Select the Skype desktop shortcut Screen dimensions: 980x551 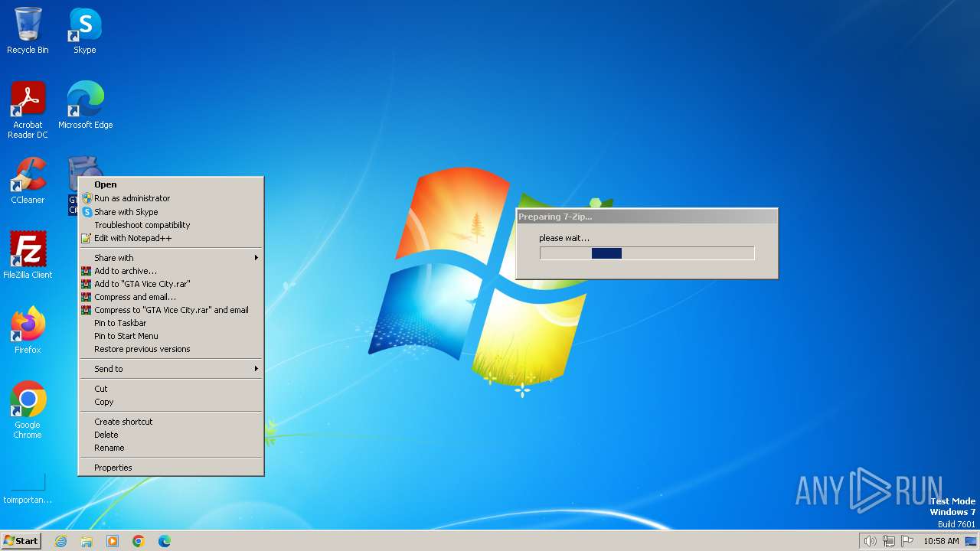(x=85, y=31)
